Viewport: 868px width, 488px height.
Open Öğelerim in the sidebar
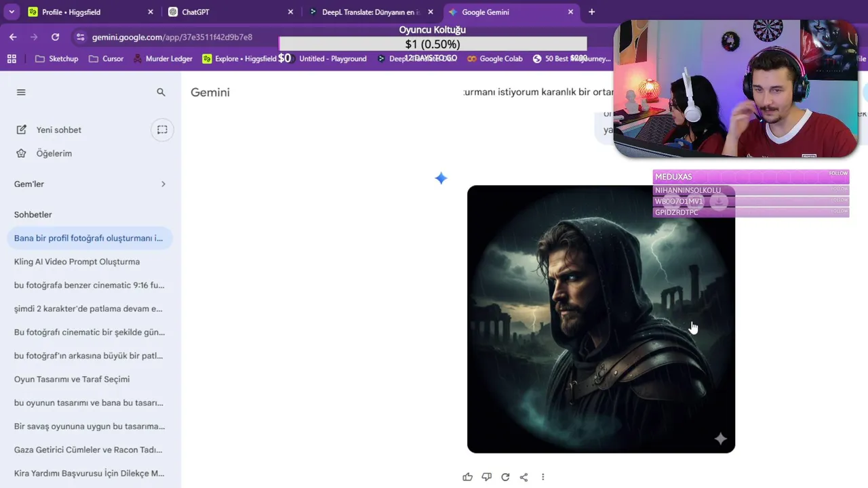pos(44,153)
